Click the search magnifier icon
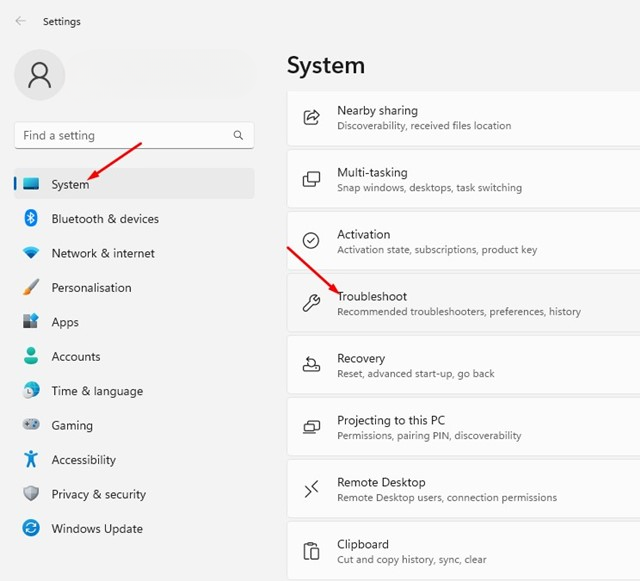The width and height of the screenshot is (640, 581). point(238,135)
